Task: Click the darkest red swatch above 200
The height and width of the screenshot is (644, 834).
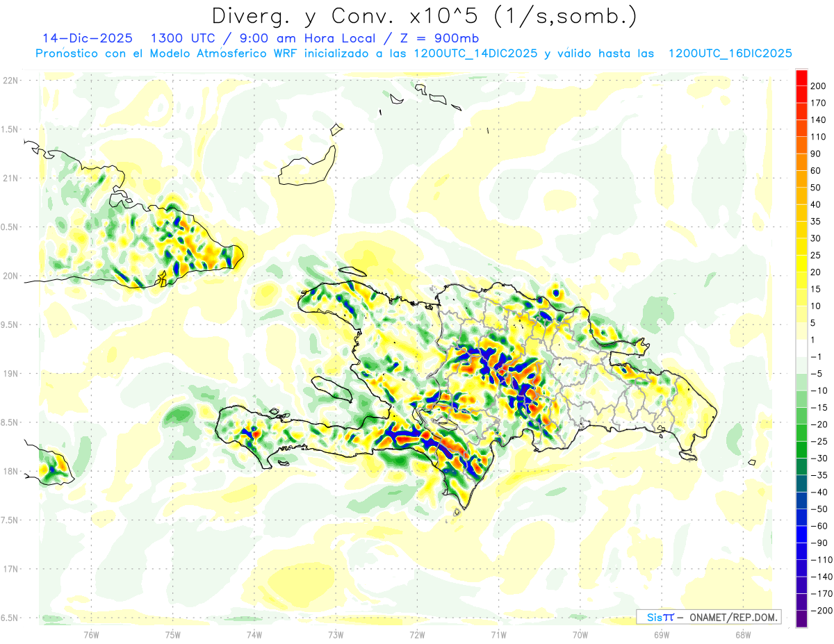Action: [801, 77]
